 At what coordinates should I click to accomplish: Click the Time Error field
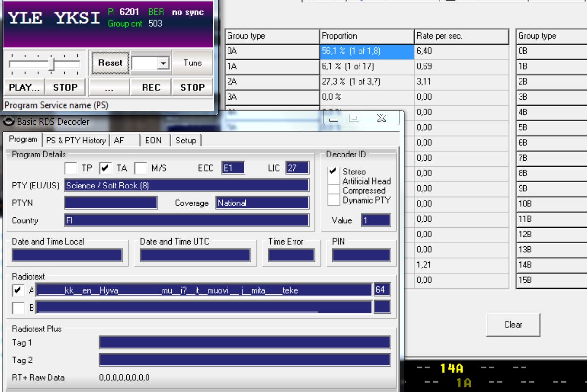[291, 255]
